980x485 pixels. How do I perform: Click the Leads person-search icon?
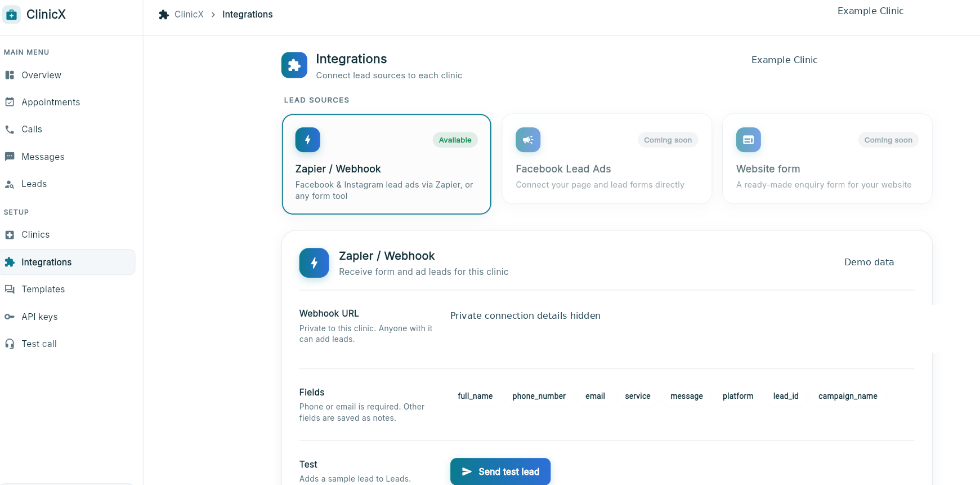(x=10, y=184)
